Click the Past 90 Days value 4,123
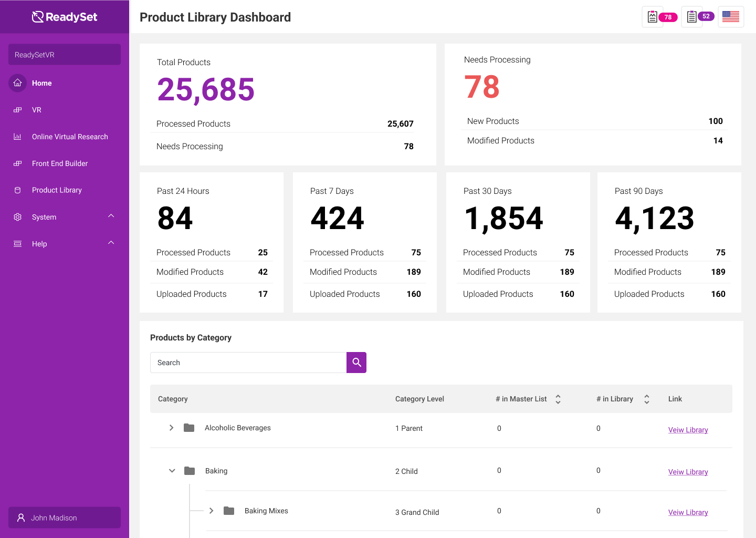Screen dimensions: 756x538 coord(654,219)
